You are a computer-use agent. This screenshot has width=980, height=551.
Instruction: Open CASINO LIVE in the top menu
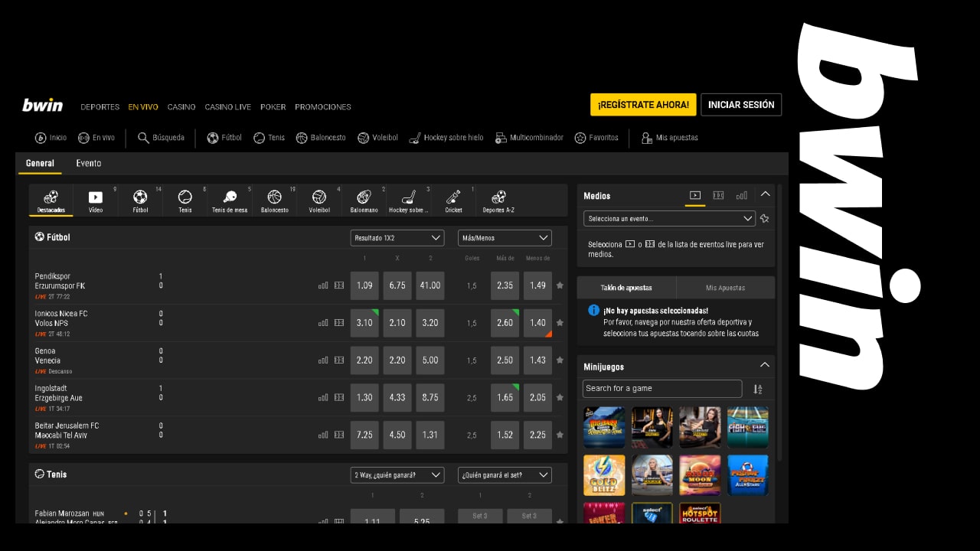[228, 107]
